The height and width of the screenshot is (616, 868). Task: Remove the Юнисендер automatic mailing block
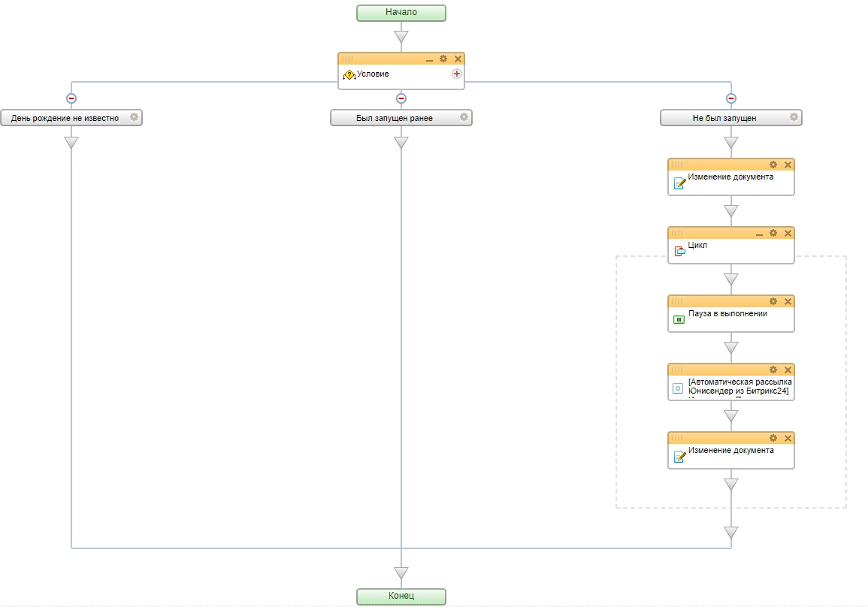point(788,370)
